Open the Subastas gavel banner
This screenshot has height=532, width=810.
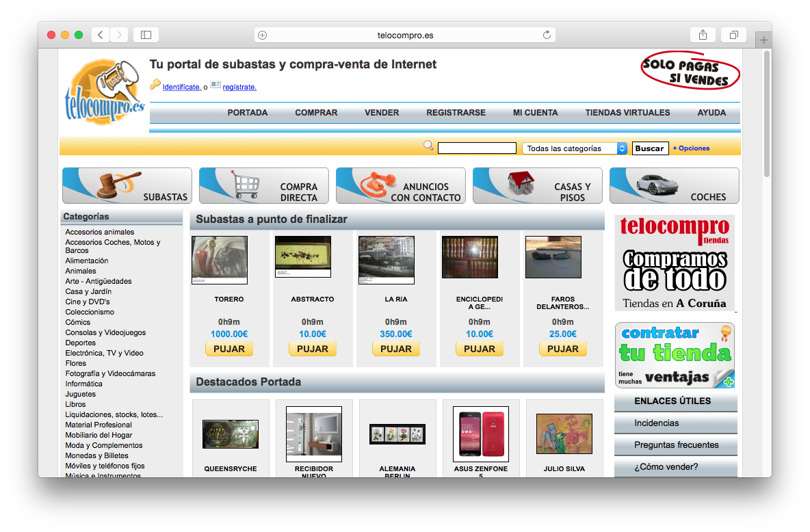click(127, 185)
